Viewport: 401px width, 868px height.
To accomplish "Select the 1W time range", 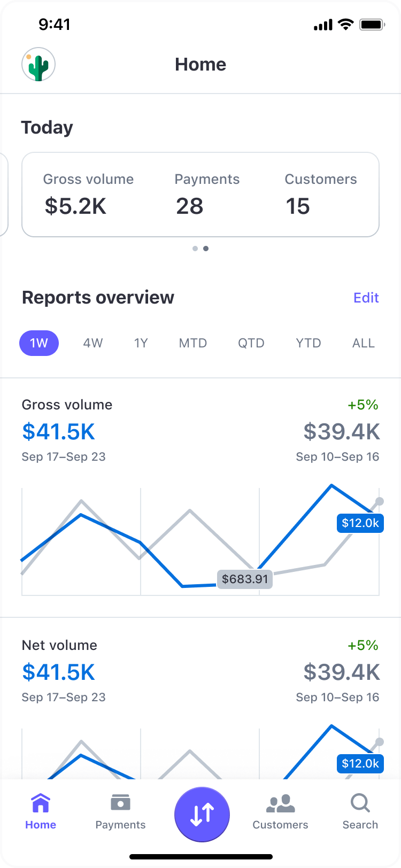I will (x=39, y=343).
